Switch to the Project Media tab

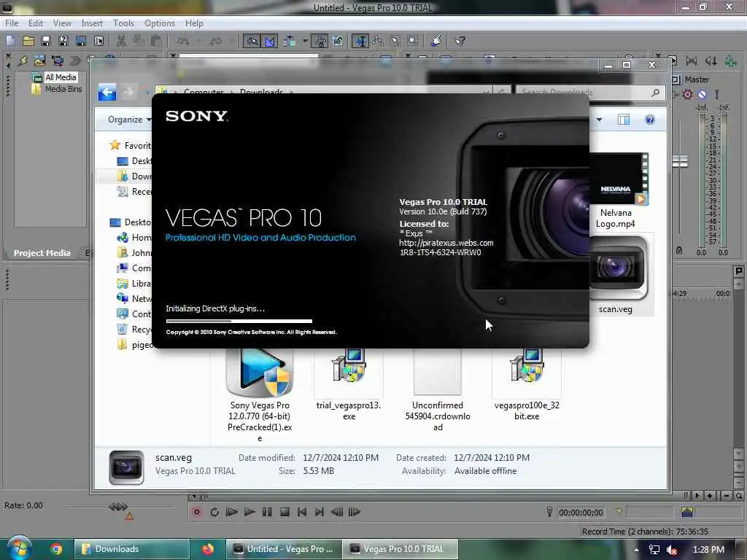[42, 253]
